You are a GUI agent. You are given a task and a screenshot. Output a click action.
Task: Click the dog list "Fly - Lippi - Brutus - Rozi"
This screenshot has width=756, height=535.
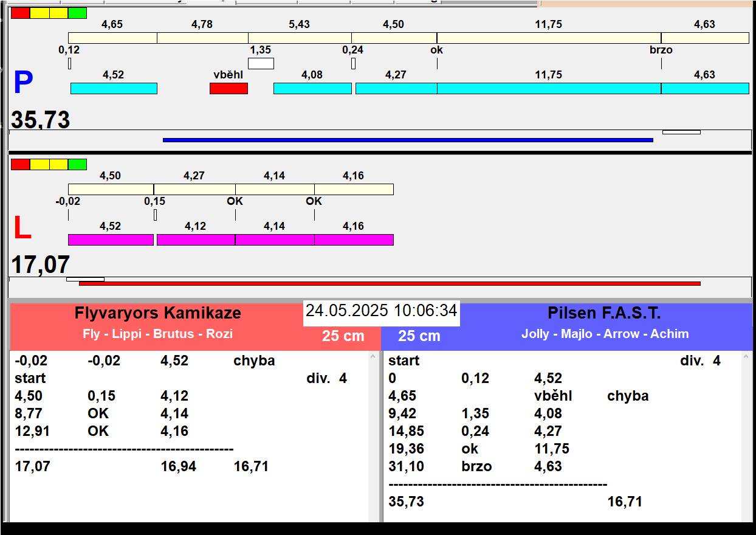click(x=158, y=334)
